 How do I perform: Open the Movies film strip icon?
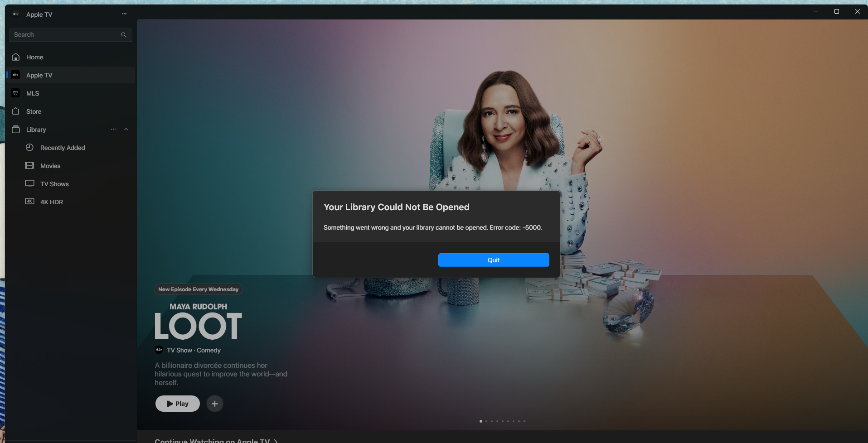click(29, 166)
